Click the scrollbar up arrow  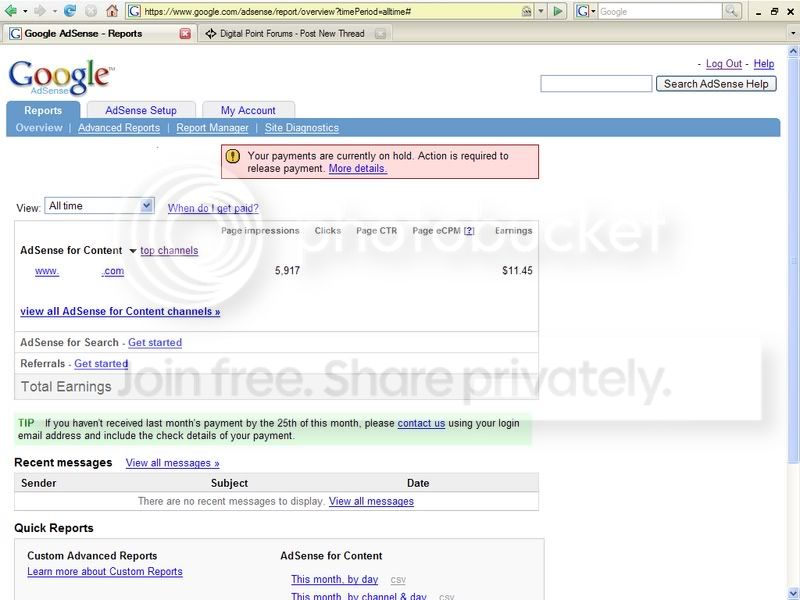pos(793,51)
